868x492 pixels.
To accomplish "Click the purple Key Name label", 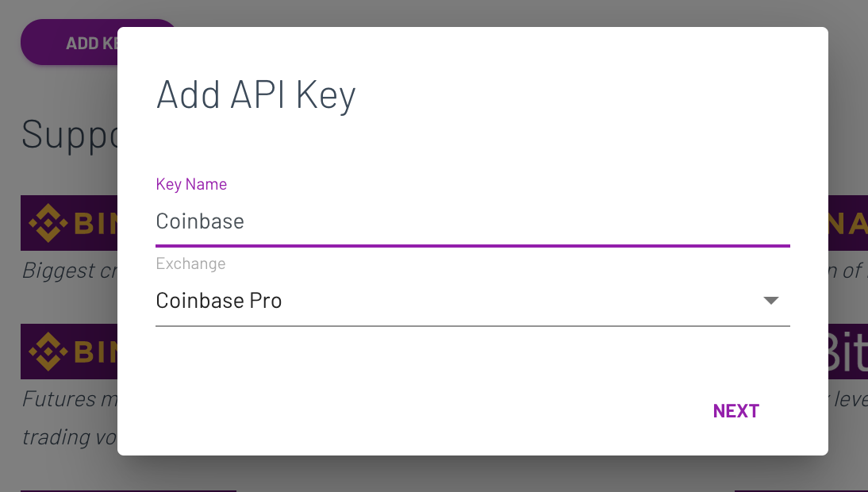I will [191, 184].
